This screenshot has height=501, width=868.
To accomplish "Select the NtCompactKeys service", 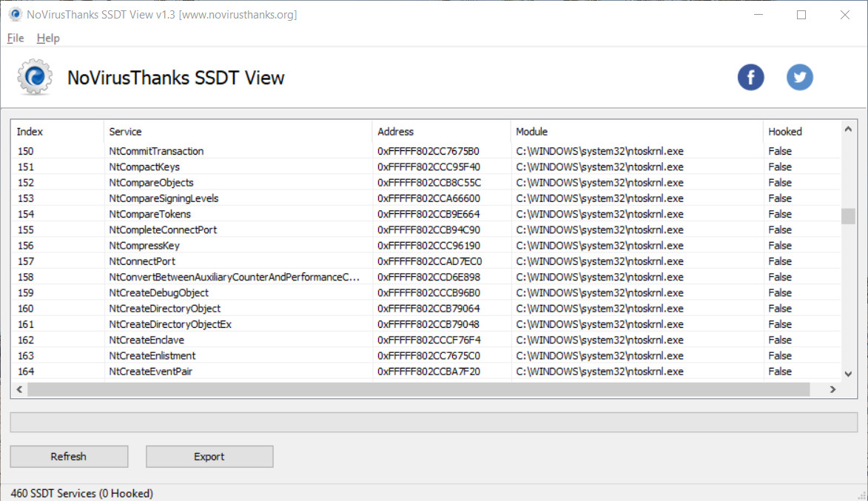I will [x=144, y=167].
